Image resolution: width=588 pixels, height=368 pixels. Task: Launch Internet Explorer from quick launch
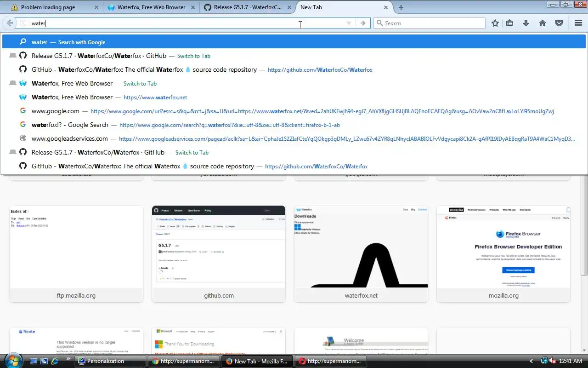coord(55,361)
